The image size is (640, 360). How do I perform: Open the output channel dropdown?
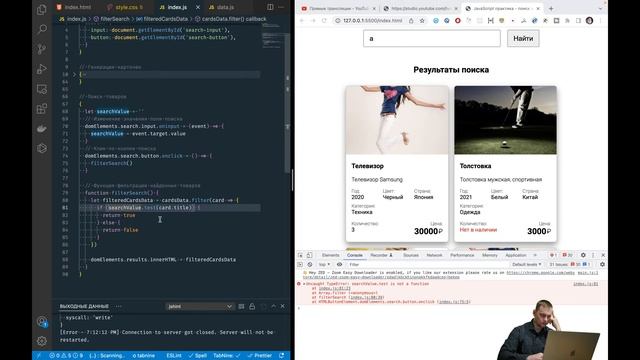click(x=200, y=306)
